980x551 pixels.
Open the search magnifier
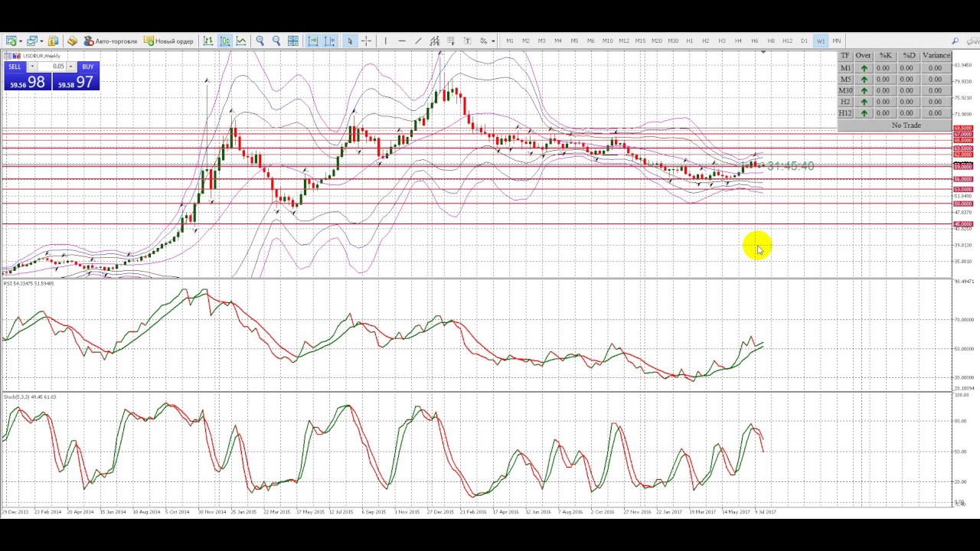click(955, 41)
